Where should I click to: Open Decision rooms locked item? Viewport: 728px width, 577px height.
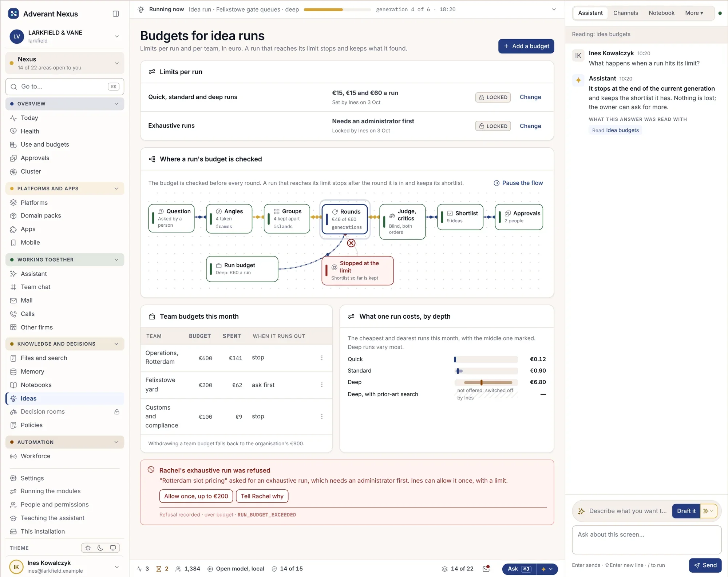pyautogui.click(x=65, y=412)
